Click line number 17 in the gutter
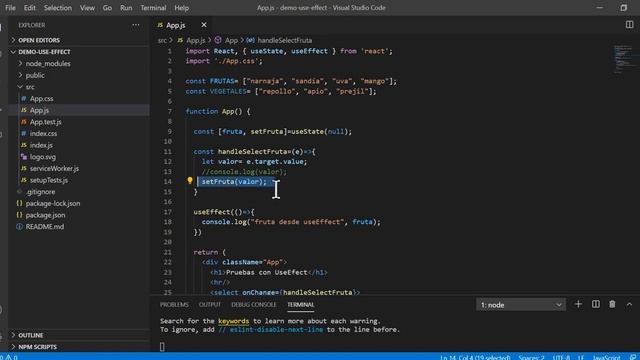This screenshot has width=640, height=360. (168, 212)
